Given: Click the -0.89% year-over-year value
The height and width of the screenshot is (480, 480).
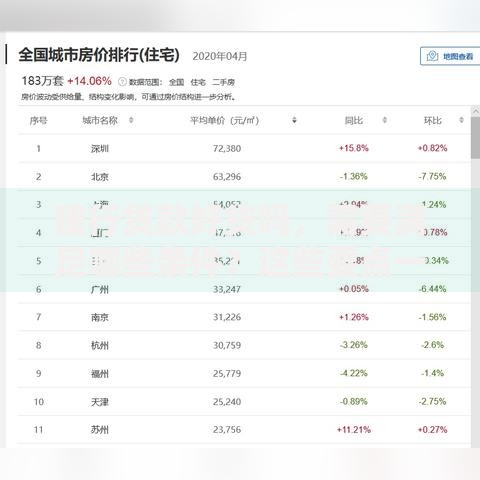Looking at the screenshot, I should click(x=354, y=401).
